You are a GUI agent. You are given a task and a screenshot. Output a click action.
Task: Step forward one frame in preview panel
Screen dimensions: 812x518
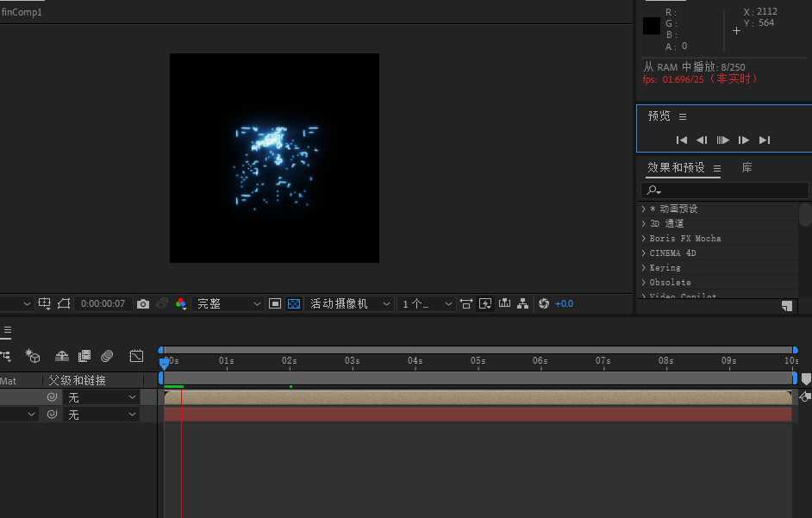click(x=744, y=140)
